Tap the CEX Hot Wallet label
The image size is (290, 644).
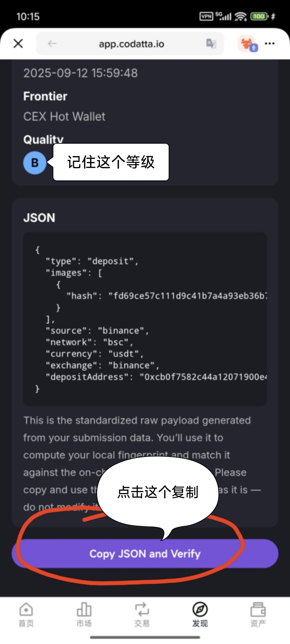(64, 116)
